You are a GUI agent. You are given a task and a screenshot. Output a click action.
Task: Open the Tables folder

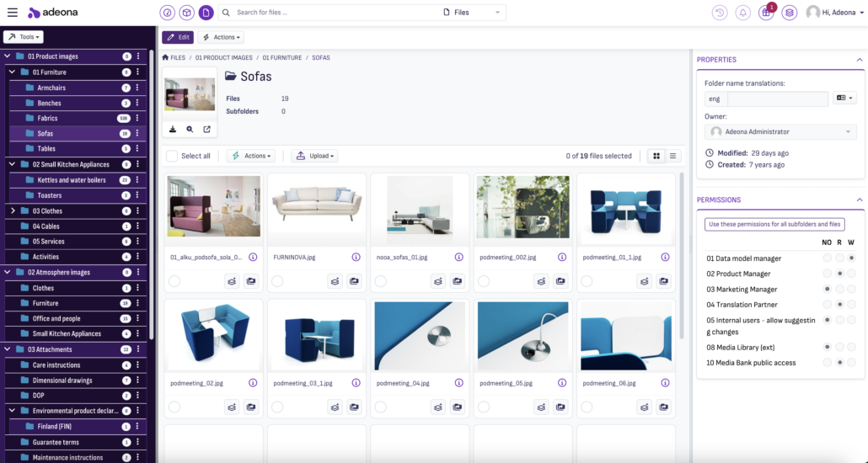click(x=46, y=148)
